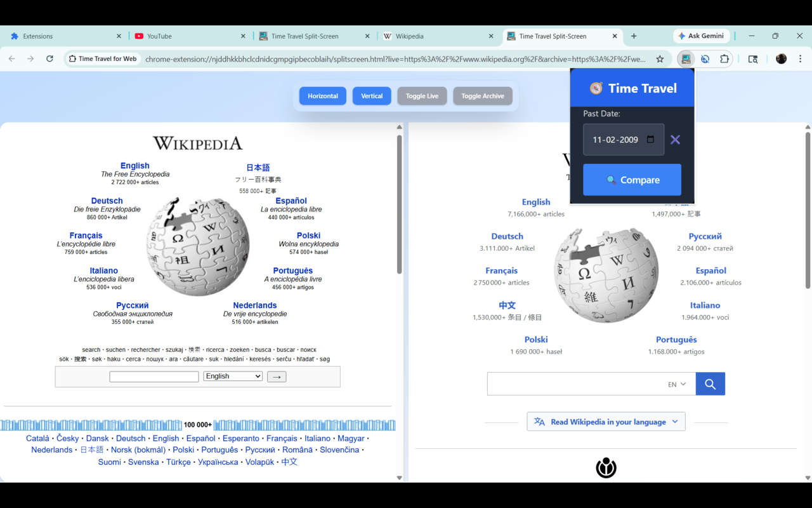Image resolution: width=812 pixels, height=508 pixels.
Task: Click the search-with-lens icon next to the extensions
Action: [753, 59]
